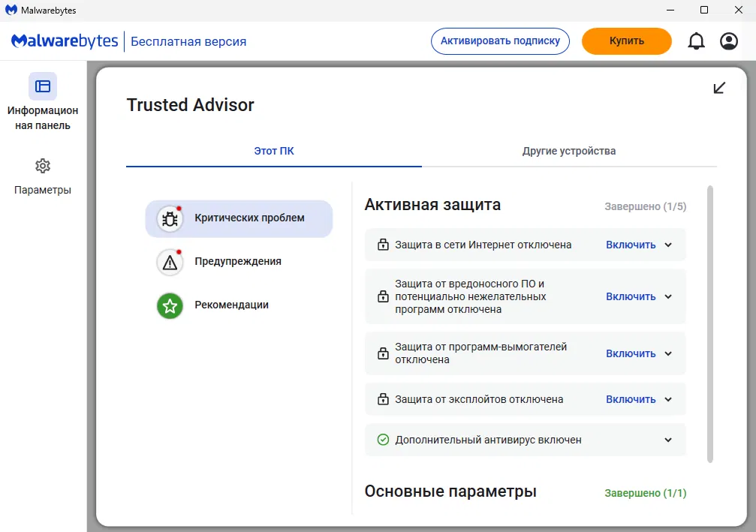
Task: Select Критических проблем category
Action: 239,219
